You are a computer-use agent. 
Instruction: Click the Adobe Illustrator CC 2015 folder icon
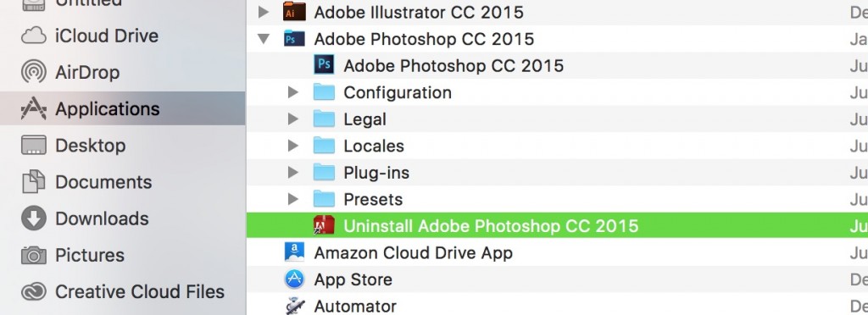click(x=294, y=12)
